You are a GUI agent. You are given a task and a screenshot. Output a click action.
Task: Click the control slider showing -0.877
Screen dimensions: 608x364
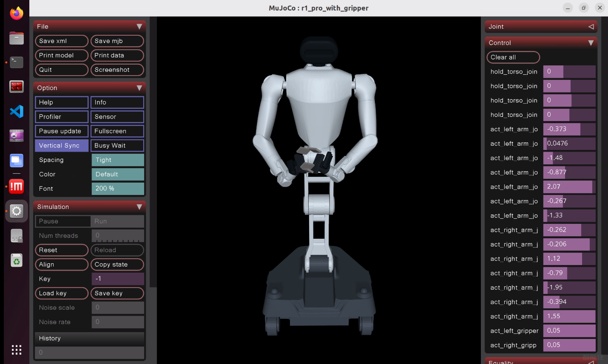coord(570,172)
